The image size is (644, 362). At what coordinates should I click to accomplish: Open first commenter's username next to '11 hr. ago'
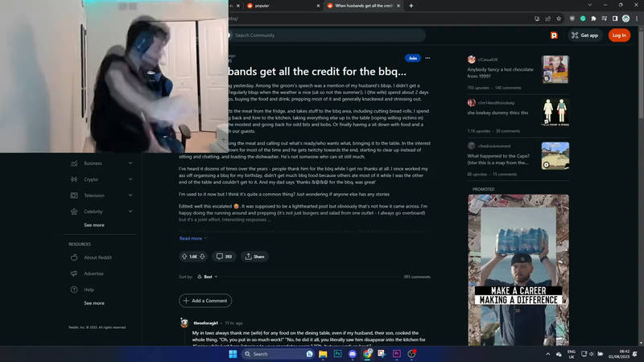click(x=206, y=323)
